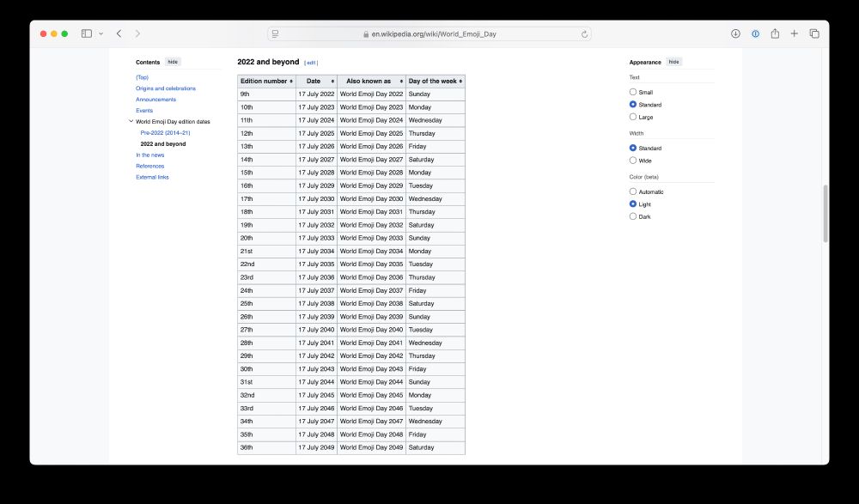Open a new tab with plus icon

click(794, 33)
